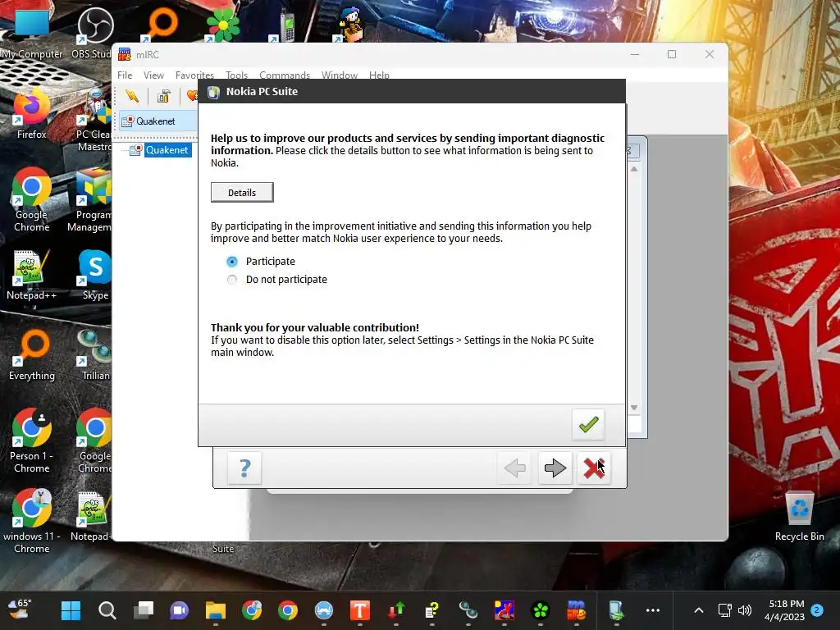Open mIRC Help menu

tap(379, 75)
